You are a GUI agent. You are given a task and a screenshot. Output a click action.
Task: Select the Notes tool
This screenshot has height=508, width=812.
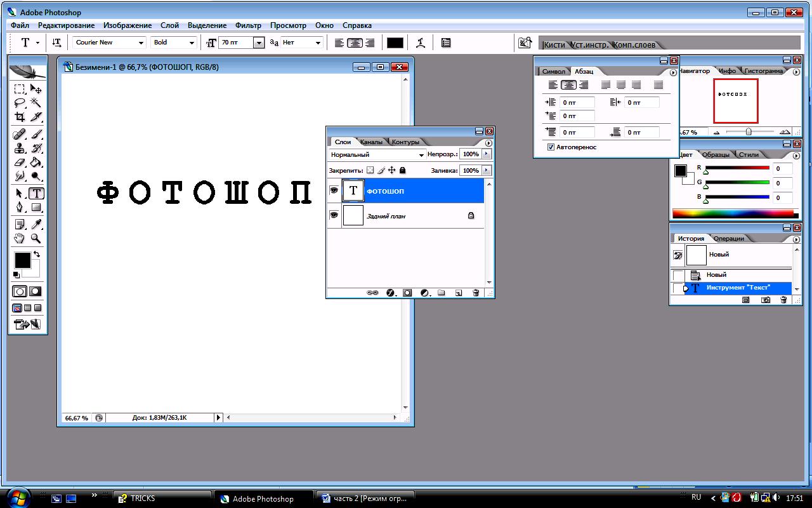click(x=20, y=225)
